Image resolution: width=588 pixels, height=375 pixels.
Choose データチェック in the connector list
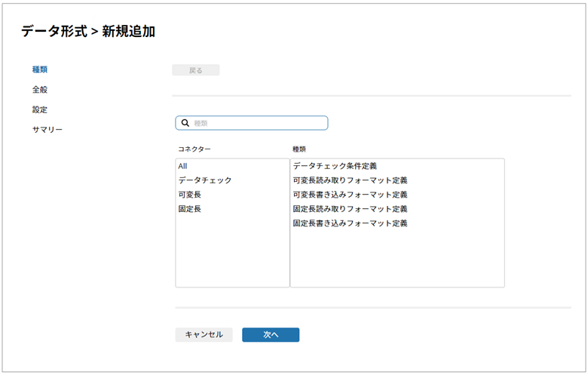click(204, 180)
